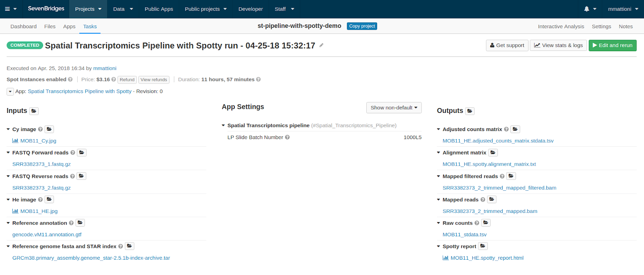644x275 pixels.
Task: Show help icon for Reference annotation
Action: (x=71, y=223)
